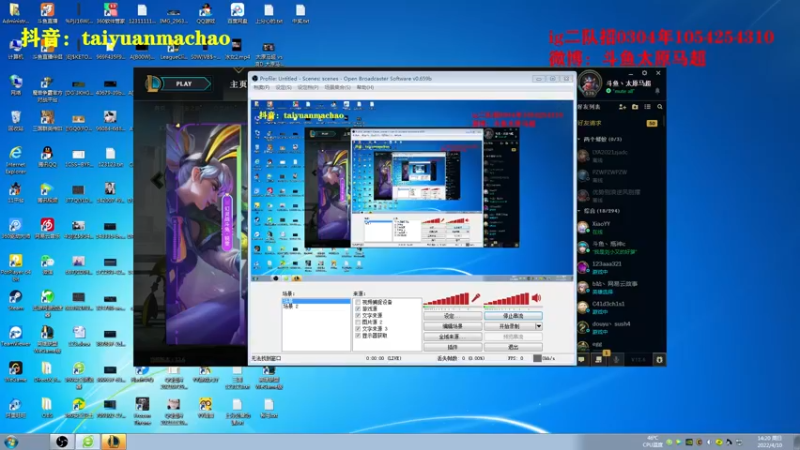Screen dimensions: 800x450
Task: Adjust desktop volume meter in OBS
Action: [507, 299]
